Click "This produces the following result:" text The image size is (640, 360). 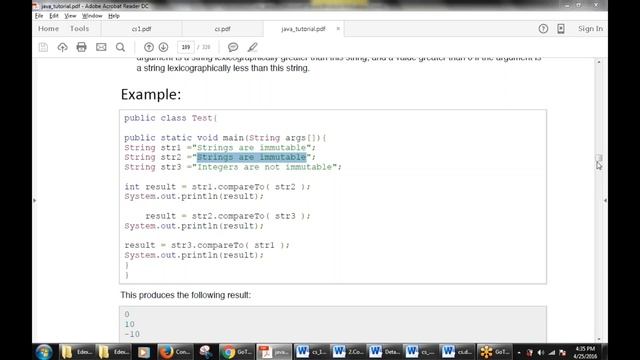point(186,295)
